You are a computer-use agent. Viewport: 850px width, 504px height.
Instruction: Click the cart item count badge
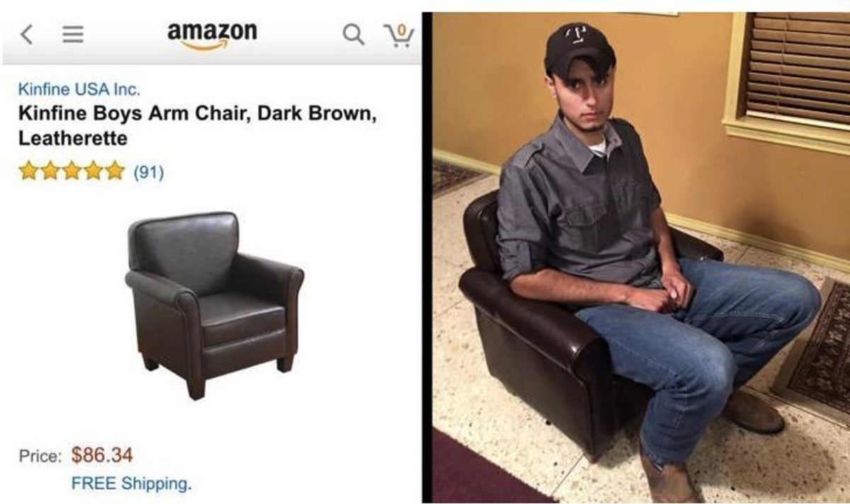click(x=402, y=30)
